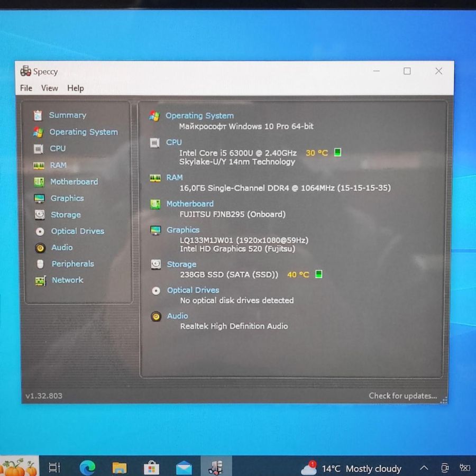Open the weather widget showing 14°C
The width and height of the screenshot is (476, 476).
(x=351, y=469)
